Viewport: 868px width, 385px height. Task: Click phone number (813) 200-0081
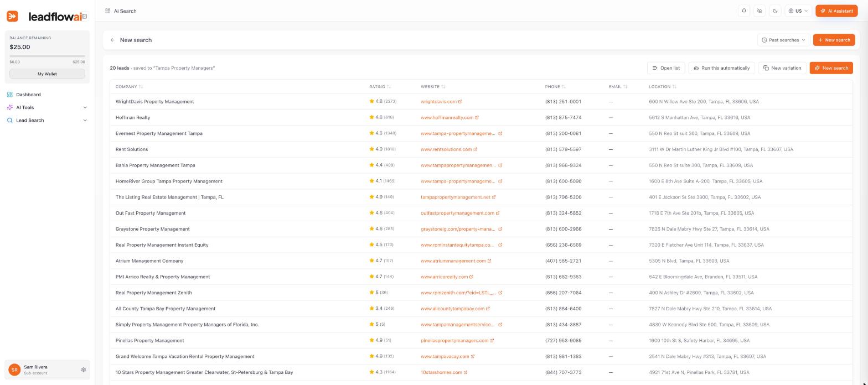[563, 133]
